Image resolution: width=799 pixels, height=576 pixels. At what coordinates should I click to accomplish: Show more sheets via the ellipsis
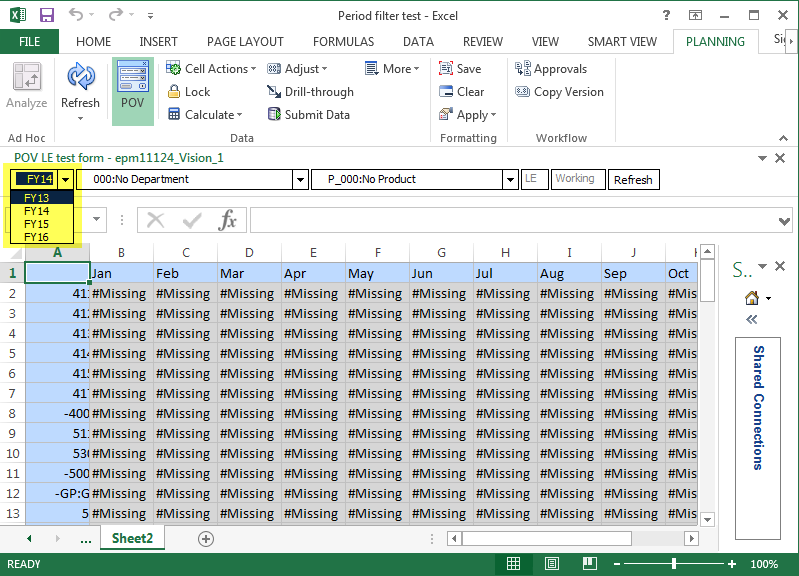[x=86, y=540]
